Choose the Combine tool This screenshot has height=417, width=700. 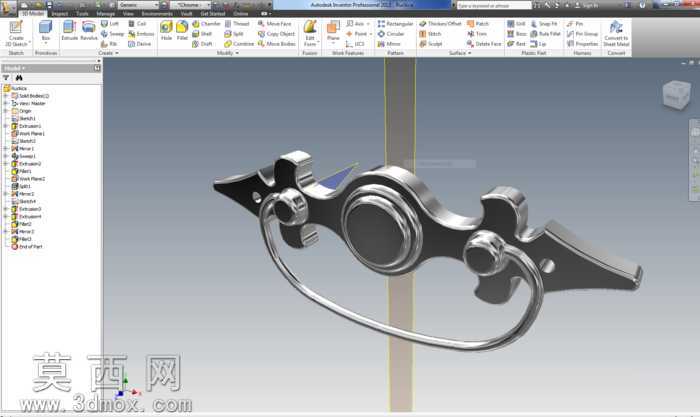pos(239,44)
